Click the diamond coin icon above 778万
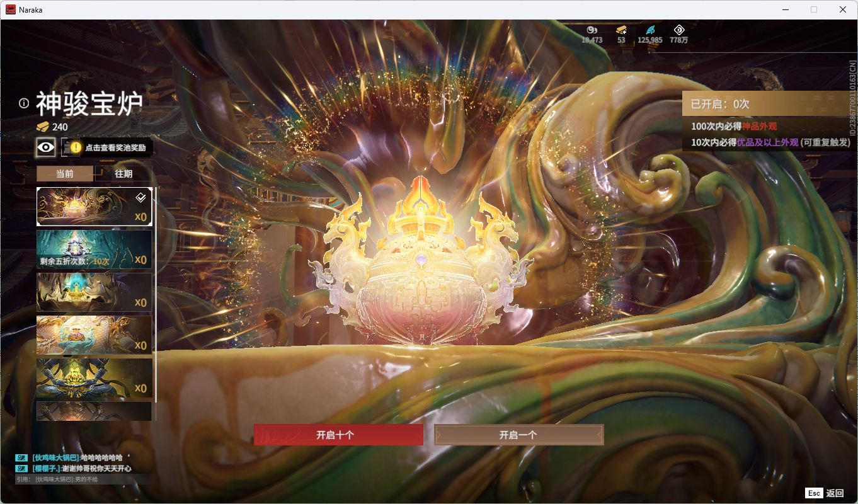The height and width of the screenshot is (504, 858). [x=679, y=30]
